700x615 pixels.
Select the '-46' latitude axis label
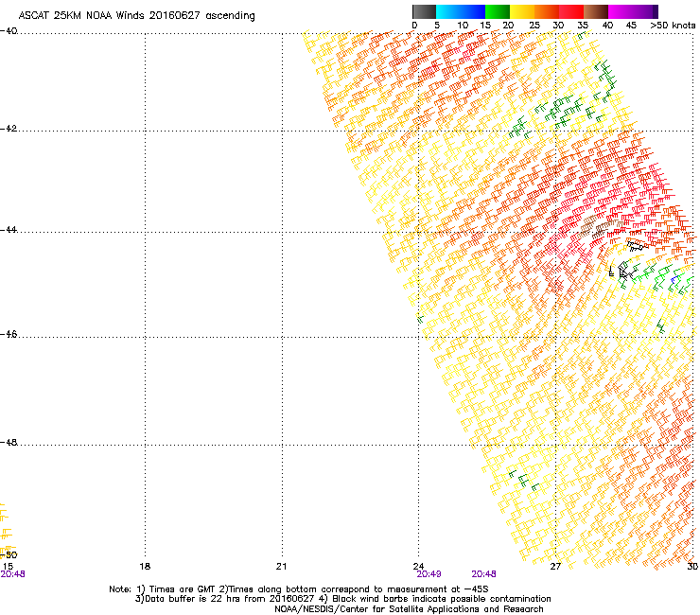(x=9, y=335)
